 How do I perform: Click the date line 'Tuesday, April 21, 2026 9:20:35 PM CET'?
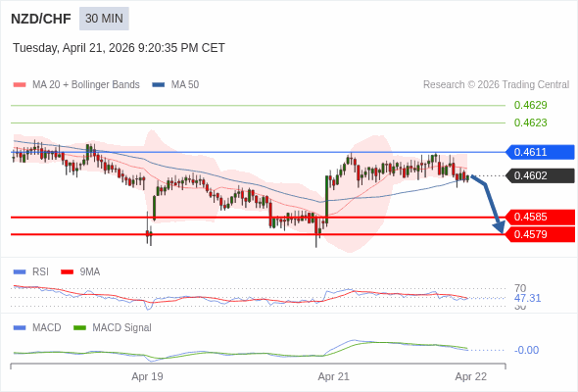(119, 48)
